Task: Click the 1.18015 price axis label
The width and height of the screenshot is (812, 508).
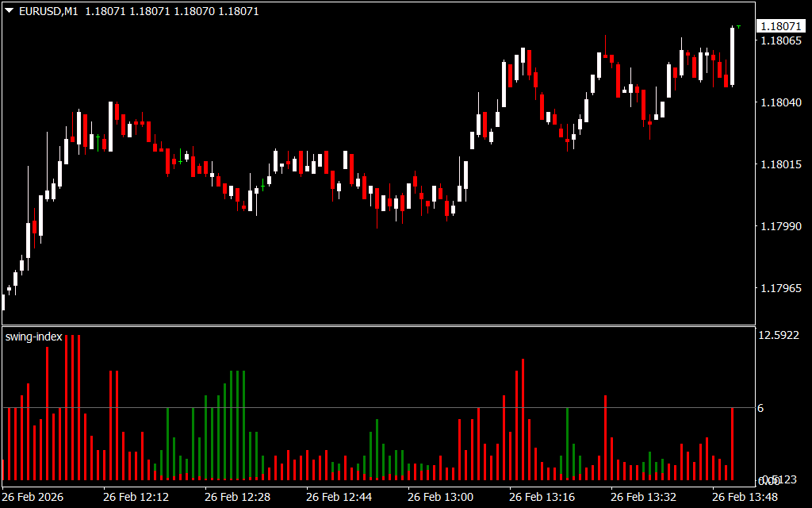Action: [779, 164]
